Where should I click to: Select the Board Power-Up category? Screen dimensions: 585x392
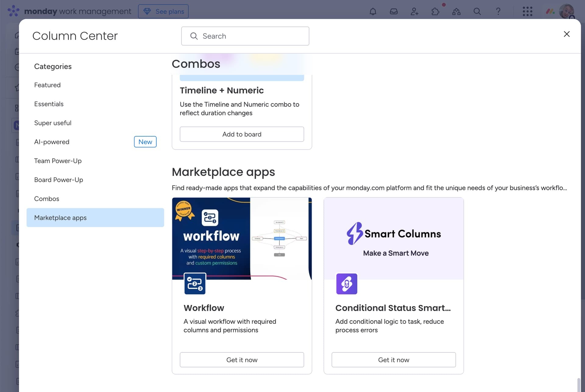[x=95, y=180]
